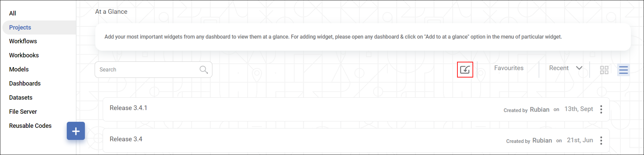The image size is (644, 155).
Task: Click the search magnifier icon
Action: coord(204,69)
